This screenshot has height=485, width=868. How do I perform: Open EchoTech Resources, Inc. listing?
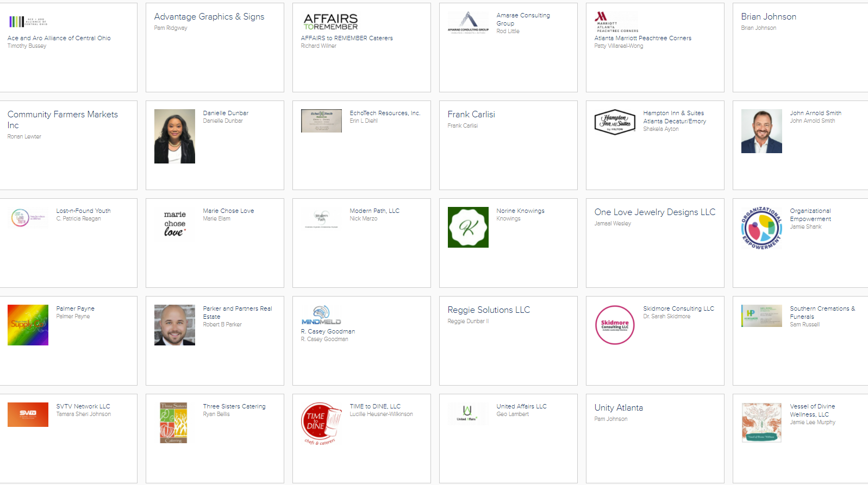pyautogui.click(x=385, y=113)
